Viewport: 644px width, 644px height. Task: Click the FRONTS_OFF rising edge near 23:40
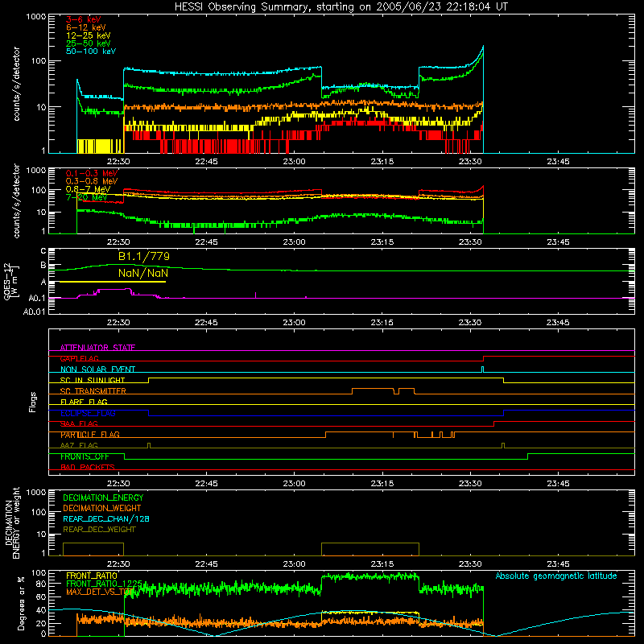528,456
